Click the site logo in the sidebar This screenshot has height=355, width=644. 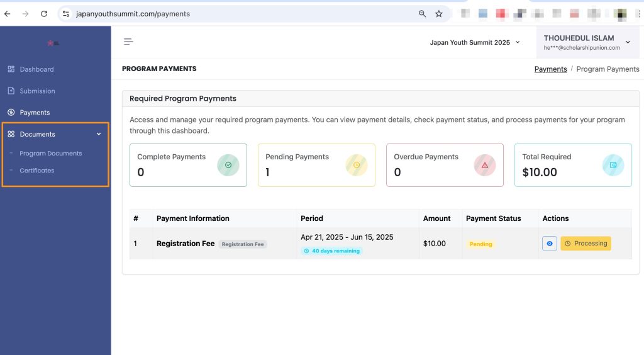[x=53, y=43]
